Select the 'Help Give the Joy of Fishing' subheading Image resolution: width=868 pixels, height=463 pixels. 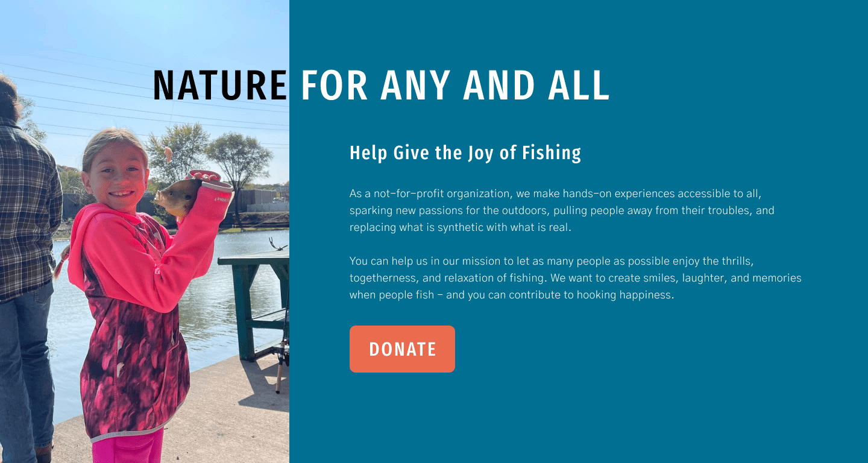click(x=465, y=153)
